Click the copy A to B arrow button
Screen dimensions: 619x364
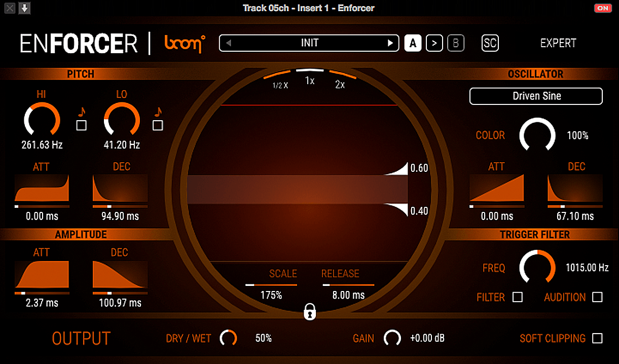(434, 44)
